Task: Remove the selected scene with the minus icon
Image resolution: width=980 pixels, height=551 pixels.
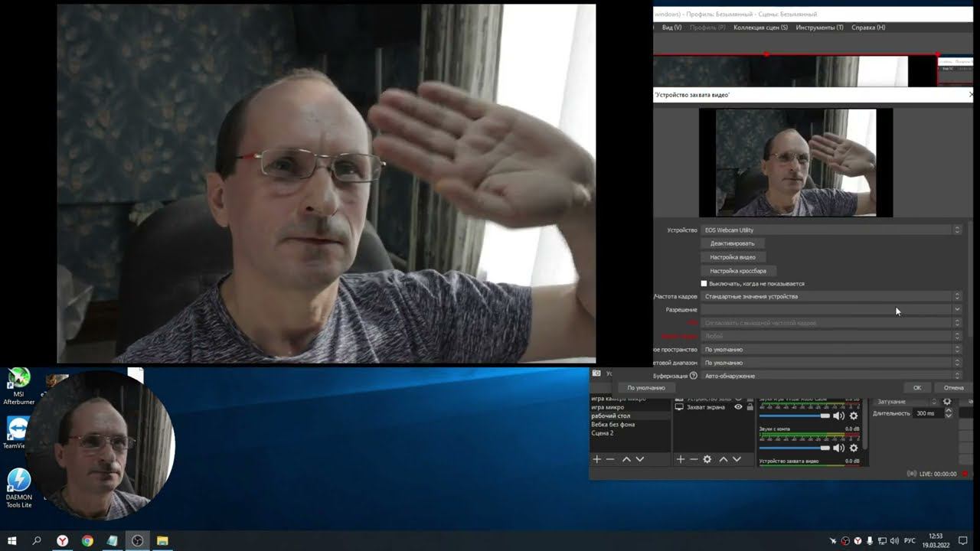Action: pos(610,459)
